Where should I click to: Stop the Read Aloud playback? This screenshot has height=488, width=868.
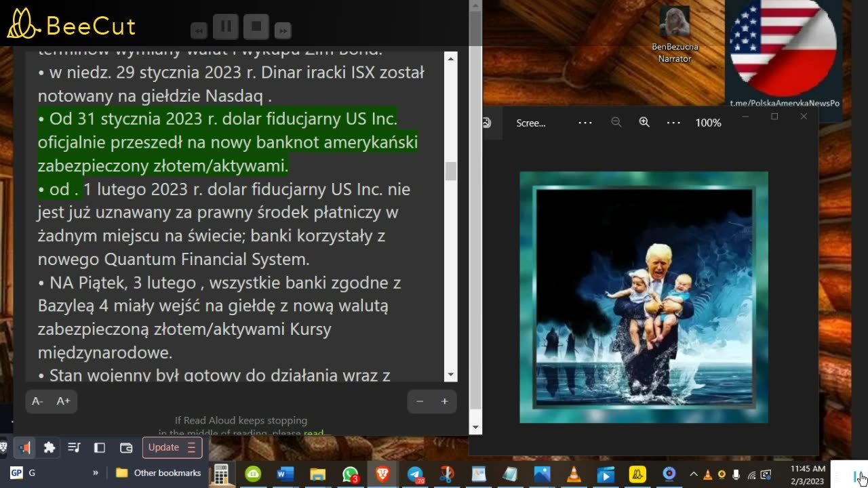tap(256, 26)
